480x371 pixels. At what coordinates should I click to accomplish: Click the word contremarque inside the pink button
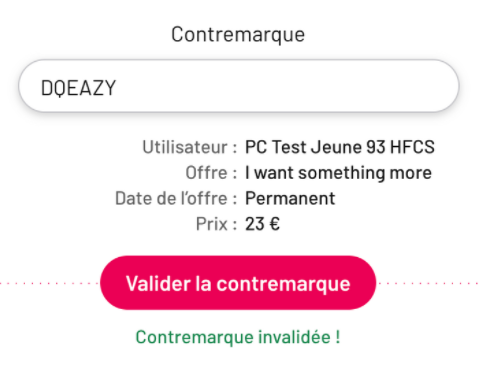(x=283, y=284)
